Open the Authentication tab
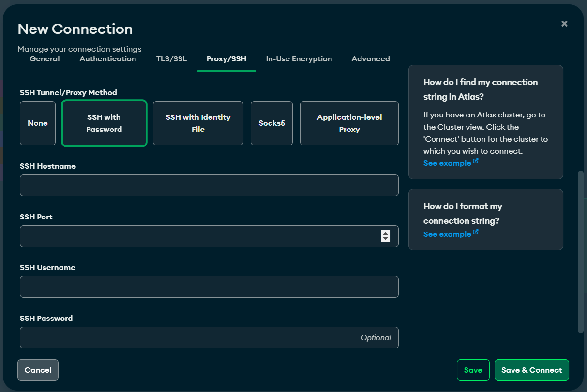Viewport: 587px width, 392px height. click(x=107, y=59)
